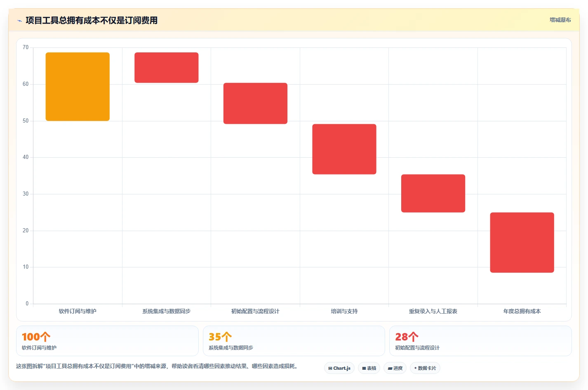Screen dimensions: 588x390
Task: Click the 表格 tag
Action: click(369, 368)
